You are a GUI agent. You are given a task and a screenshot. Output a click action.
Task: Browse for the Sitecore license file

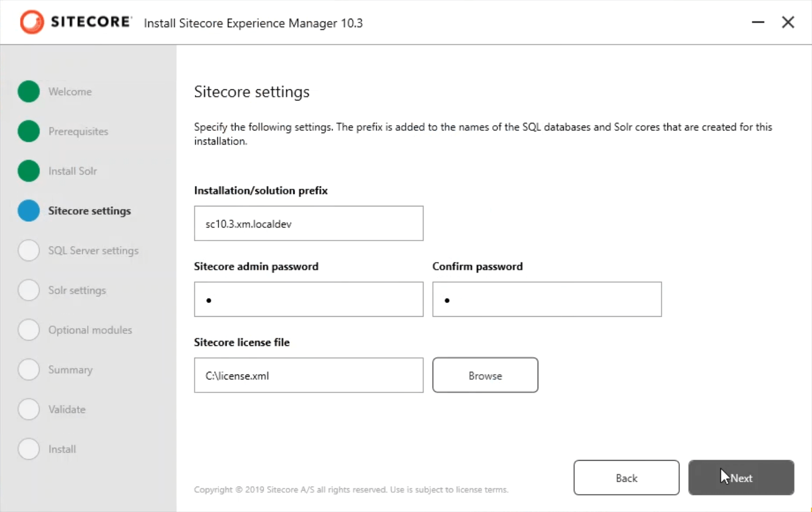485,375
